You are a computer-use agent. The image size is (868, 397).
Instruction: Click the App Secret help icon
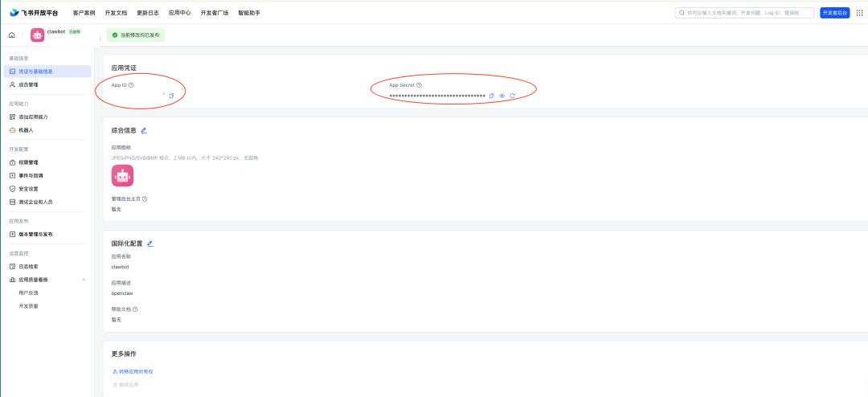pos(420,85)
